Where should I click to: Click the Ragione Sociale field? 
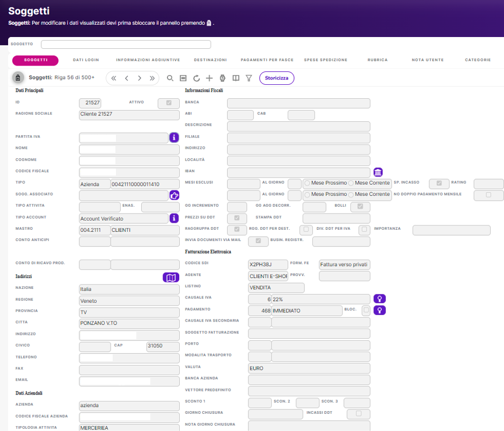coord(129,115)
